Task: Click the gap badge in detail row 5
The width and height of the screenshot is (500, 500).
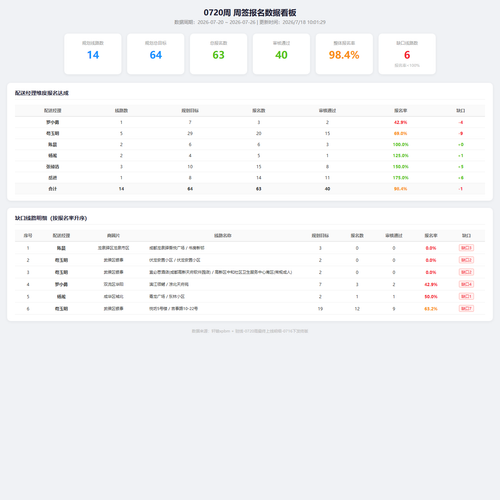Action: coord(466,296)
